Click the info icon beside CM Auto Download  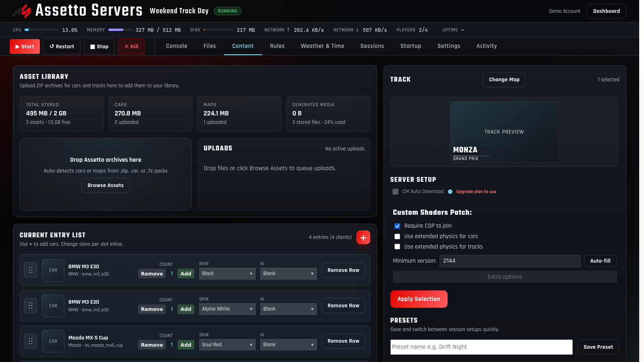[450, 192]
